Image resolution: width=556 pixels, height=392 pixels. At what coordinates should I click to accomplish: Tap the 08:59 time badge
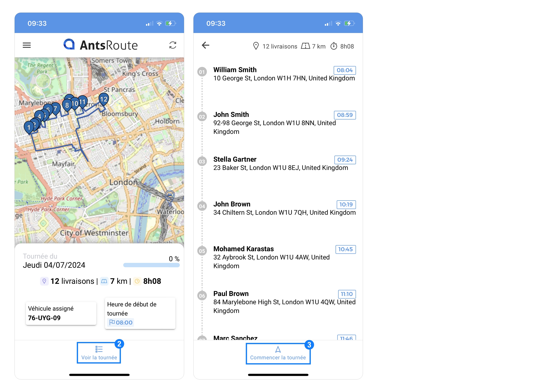point(345,115)
